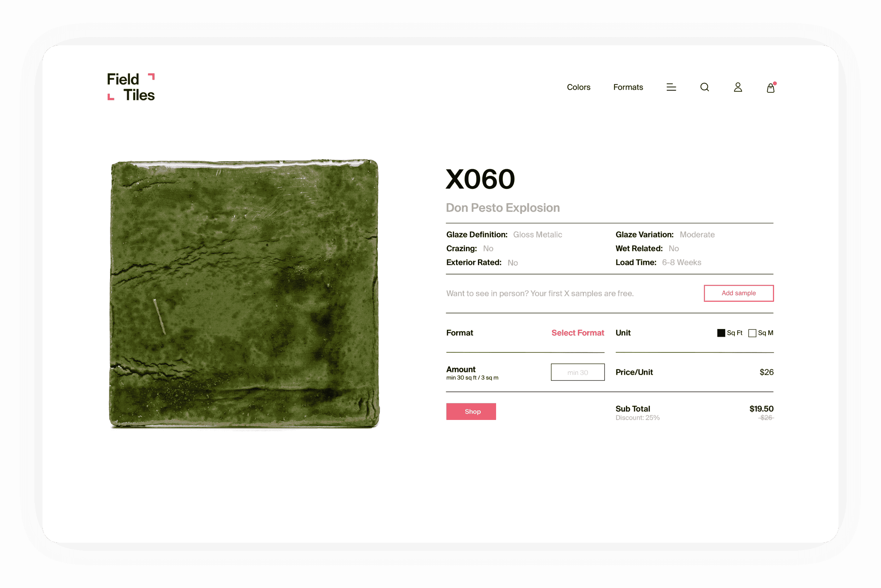
Task: Click the Field Tiles logo
Action: click(x=131, y=87)
